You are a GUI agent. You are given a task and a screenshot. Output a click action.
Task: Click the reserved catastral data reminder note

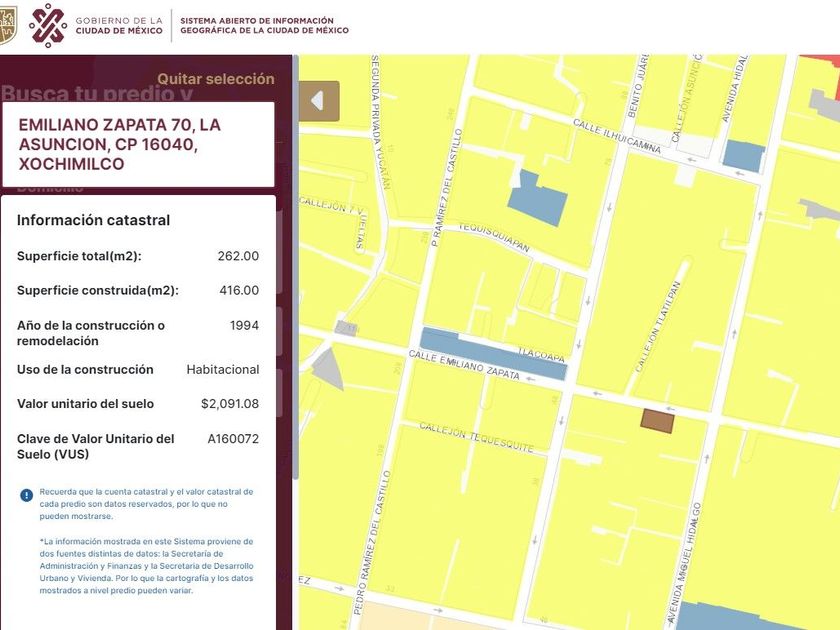coord(146,504)
